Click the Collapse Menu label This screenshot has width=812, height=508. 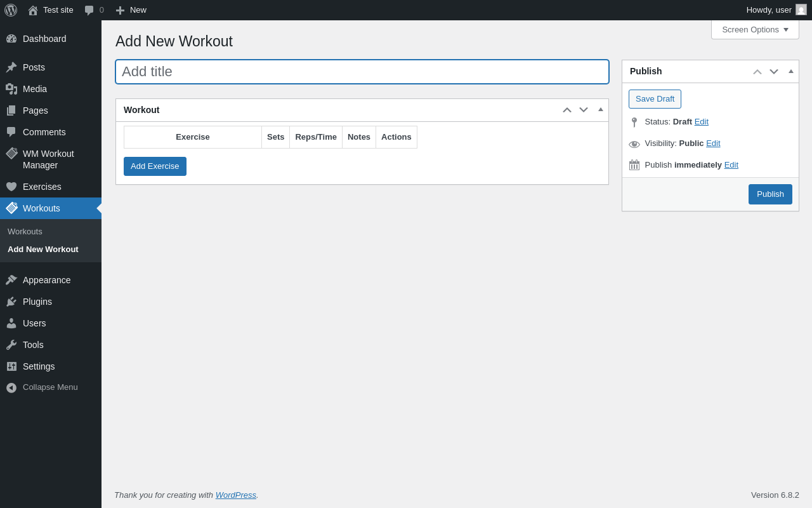point(50,387)
